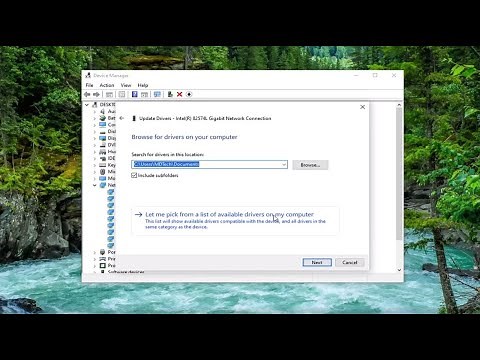Click the Back arrow in Device Manager toolbar
This screenshot has height=360, width=480.
tap(87, 94)
